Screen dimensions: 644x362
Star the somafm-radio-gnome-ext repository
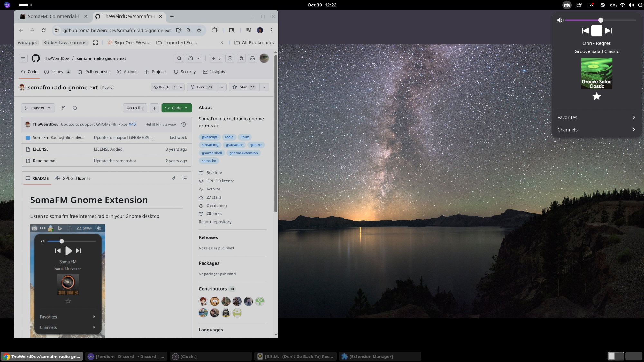[x=243, y=87]
